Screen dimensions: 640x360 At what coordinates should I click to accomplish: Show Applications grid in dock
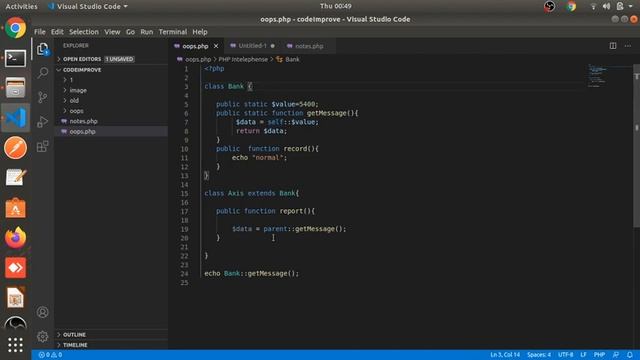click(x=16, y=345)
